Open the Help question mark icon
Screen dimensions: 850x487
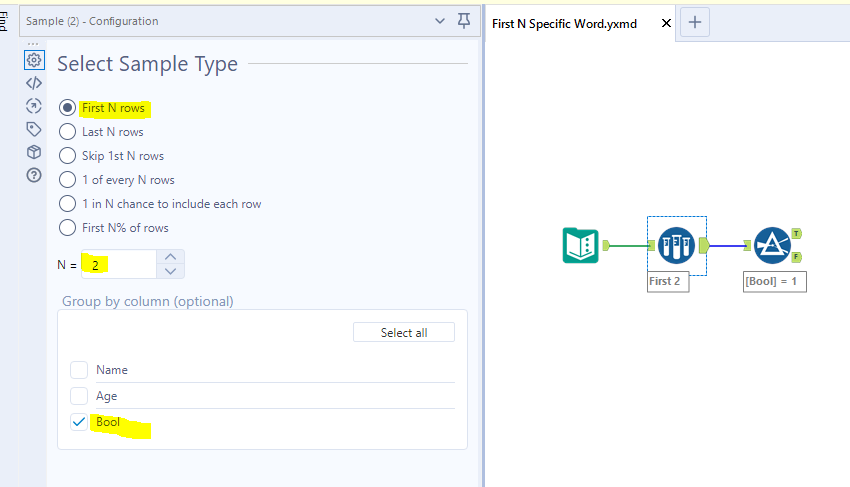pyautogui.click(x=34, y=175)
